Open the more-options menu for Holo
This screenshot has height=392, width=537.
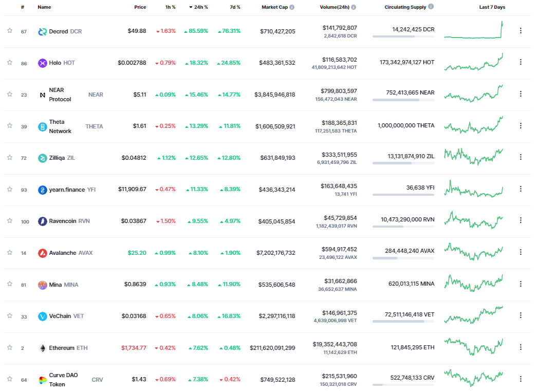(521, 62)
